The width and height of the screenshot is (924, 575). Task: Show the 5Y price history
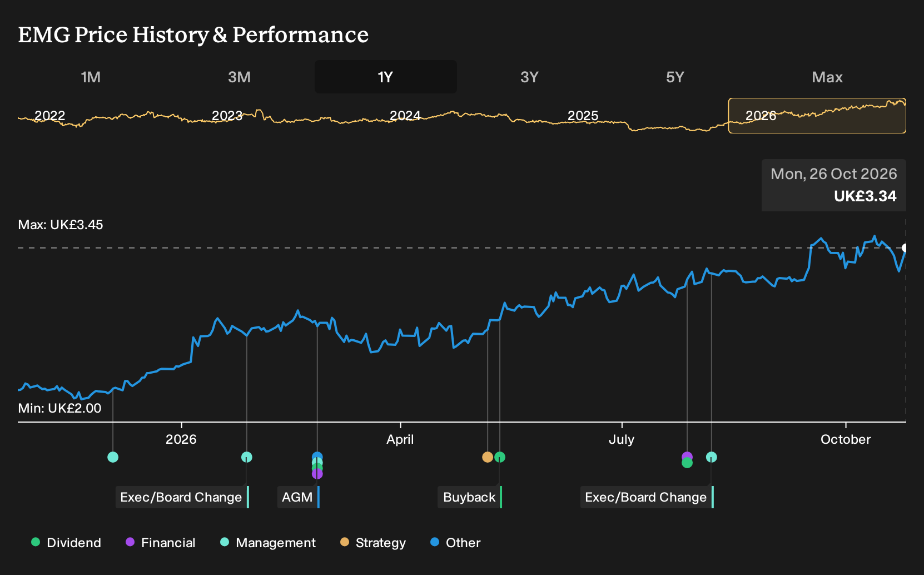click(675, 77)
